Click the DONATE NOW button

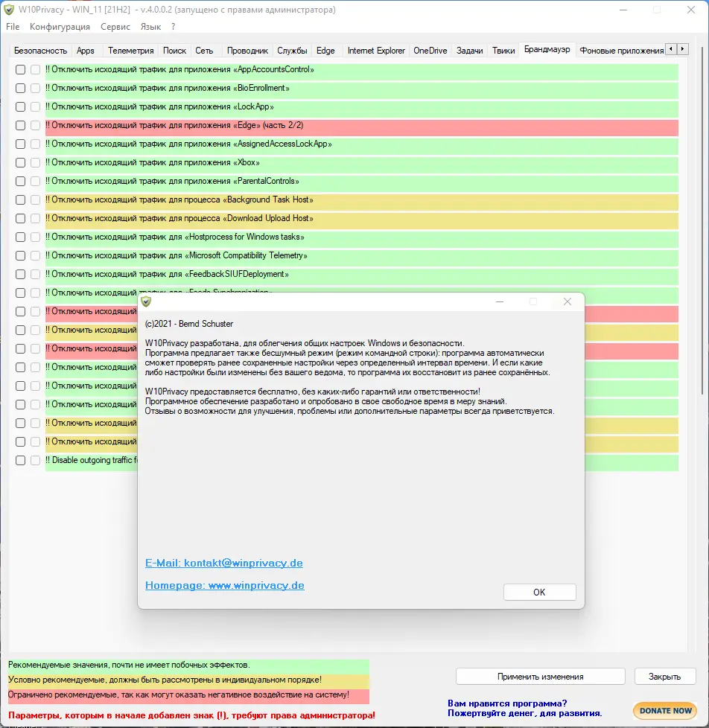pyautogui.click(x=665, y=710)
